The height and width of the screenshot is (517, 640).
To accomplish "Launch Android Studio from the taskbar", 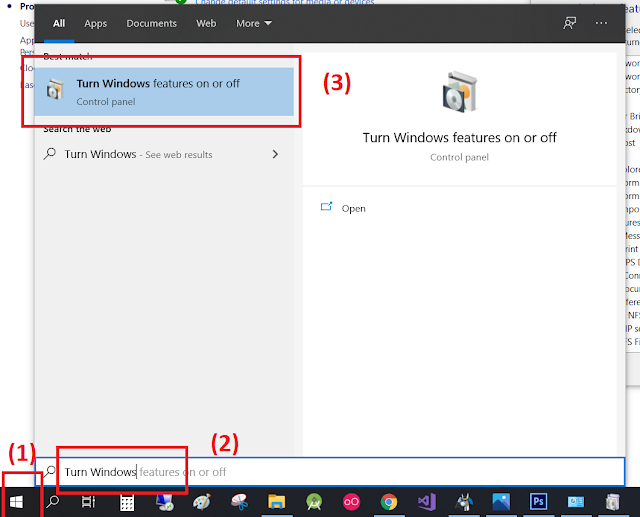I will tap(314, 502).
